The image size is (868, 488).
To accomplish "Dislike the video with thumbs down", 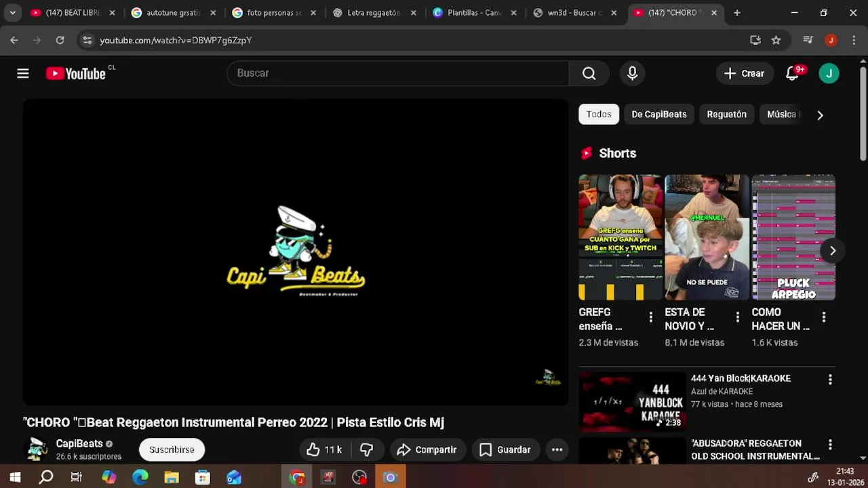I will point(367,449).
